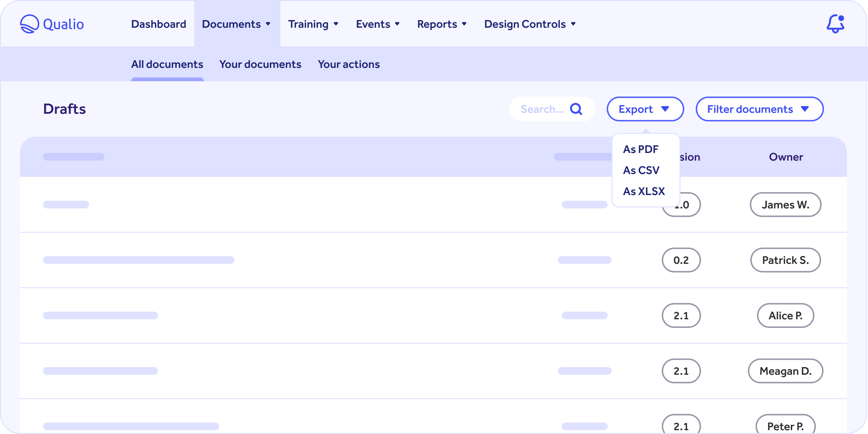Export the list As PDF
This screenshot has height=434, width=868.
pyautogui.click(x=640, y=149)
